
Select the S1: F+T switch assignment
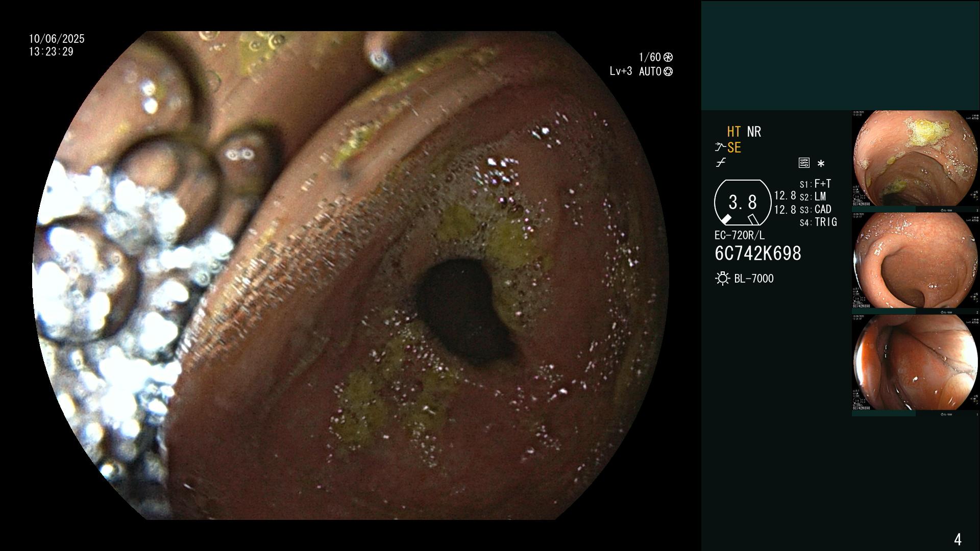pos(816,184)
